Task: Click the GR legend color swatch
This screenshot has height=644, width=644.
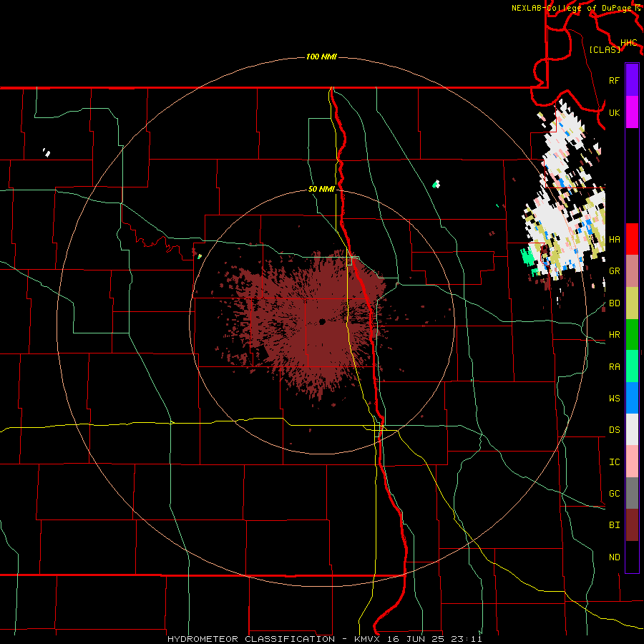Action: coord(632,271)
